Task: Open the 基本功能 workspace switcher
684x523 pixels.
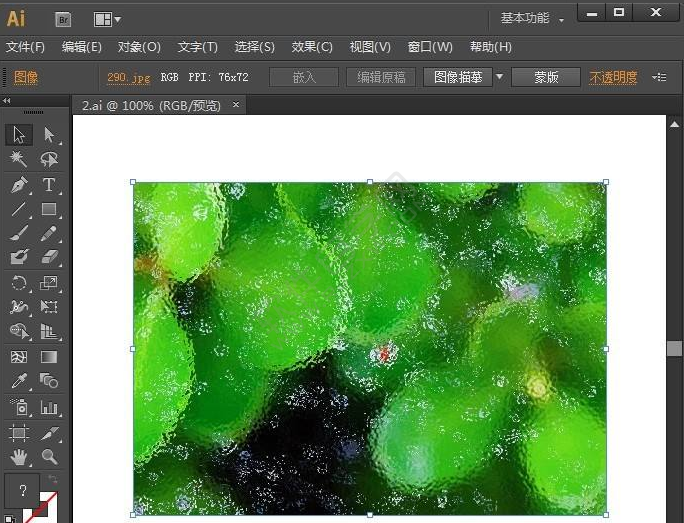Action: tap(532, 18)
